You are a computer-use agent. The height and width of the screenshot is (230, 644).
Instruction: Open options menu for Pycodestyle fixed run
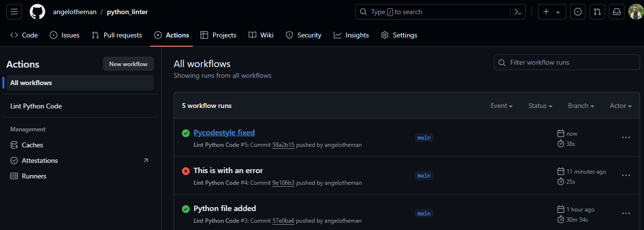[626, 138]
